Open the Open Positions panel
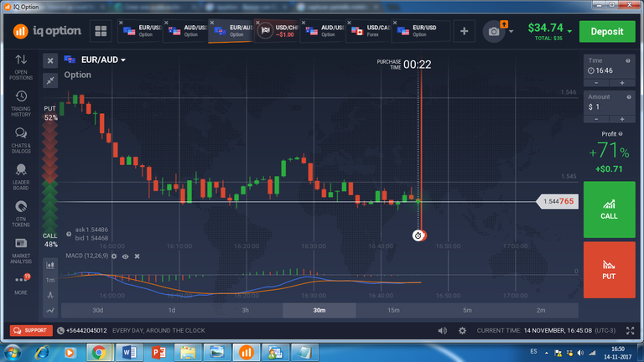This screenshot has width=644, height=362. [x=21, y=67]
